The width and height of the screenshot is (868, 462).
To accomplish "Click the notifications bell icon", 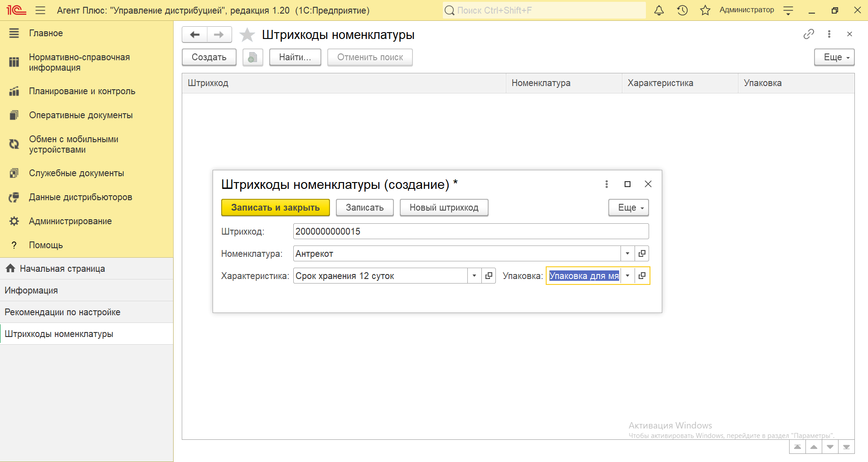I will 659,10.
